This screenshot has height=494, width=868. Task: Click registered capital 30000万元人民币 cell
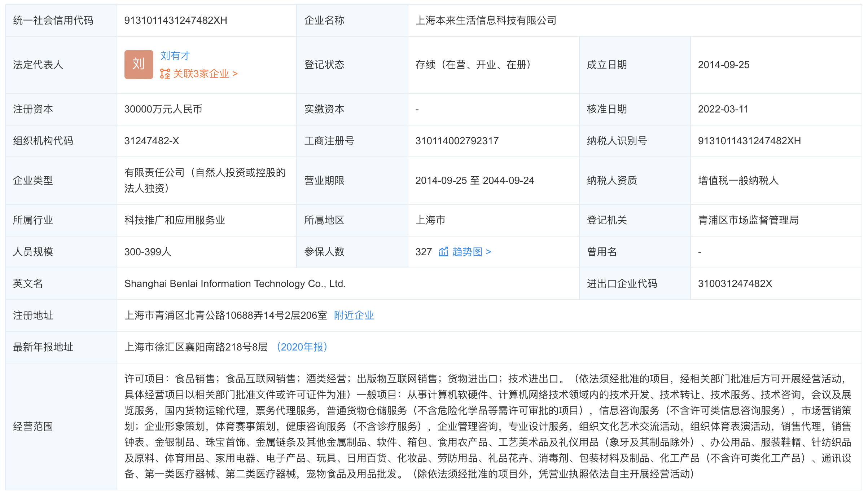[x=163, y=109]
